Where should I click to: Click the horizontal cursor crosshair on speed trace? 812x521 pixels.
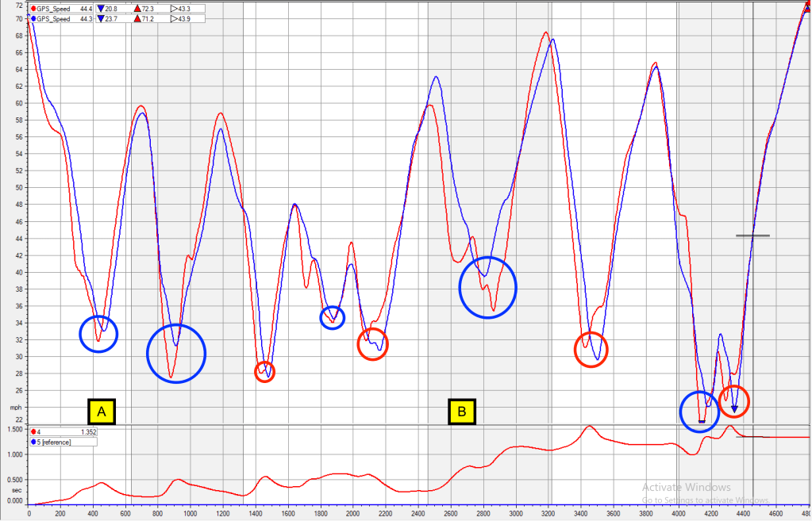[x=752, y=236]
